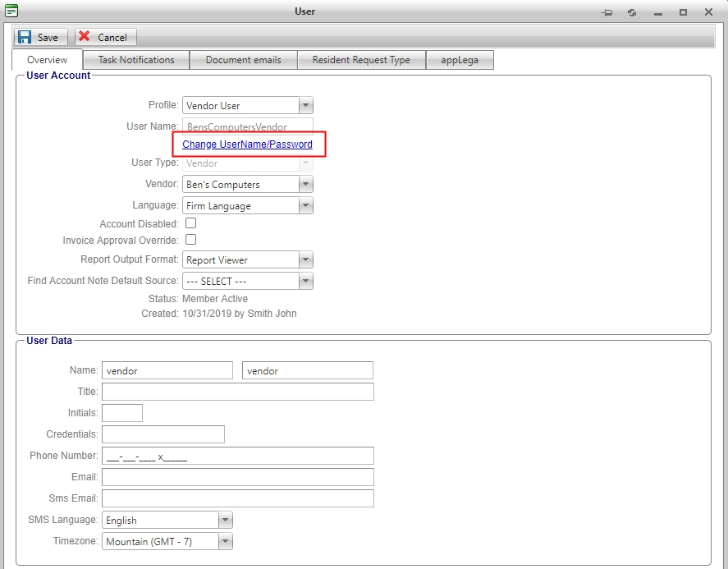The image size is (728, 569).
Task: Click the refresh icon in the title bar
Action: click(631, 11)
